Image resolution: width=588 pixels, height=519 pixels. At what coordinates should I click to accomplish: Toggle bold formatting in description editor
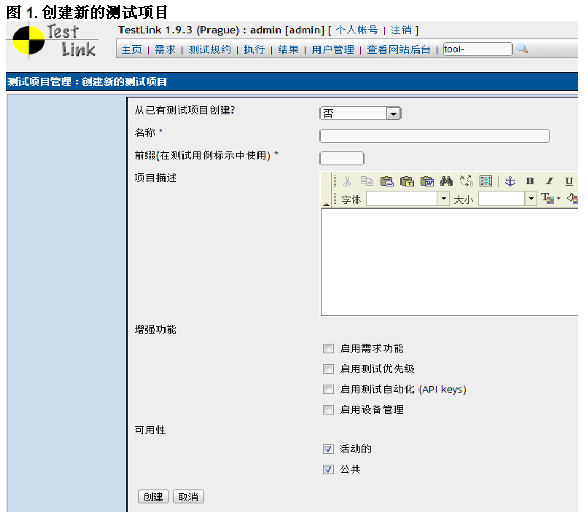click(530, 182)
